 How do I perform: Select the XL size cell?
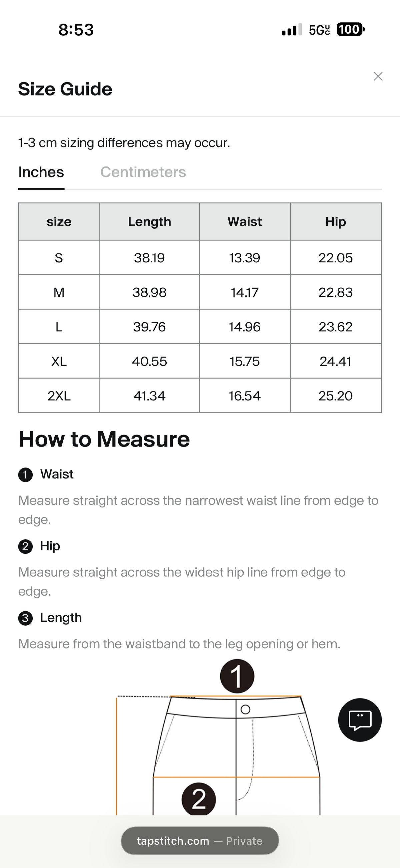pyautogui.click(x=59, y=361)
